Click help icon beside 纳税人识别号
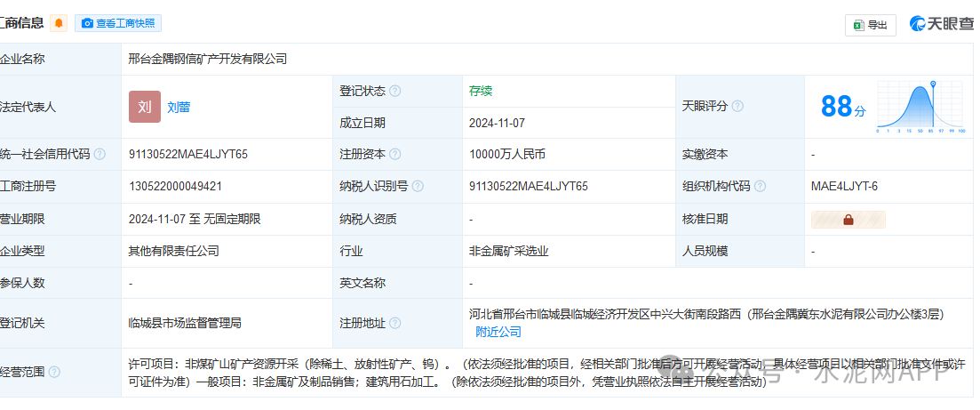Screen dimensions: 980x410 pyautogui.click(x=418, y=187)
